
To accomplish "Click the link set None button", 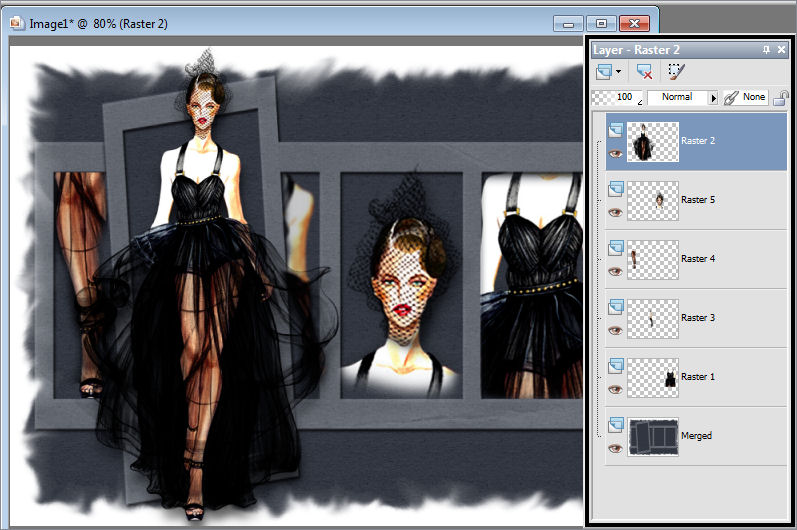I will (x=746, y=97).
